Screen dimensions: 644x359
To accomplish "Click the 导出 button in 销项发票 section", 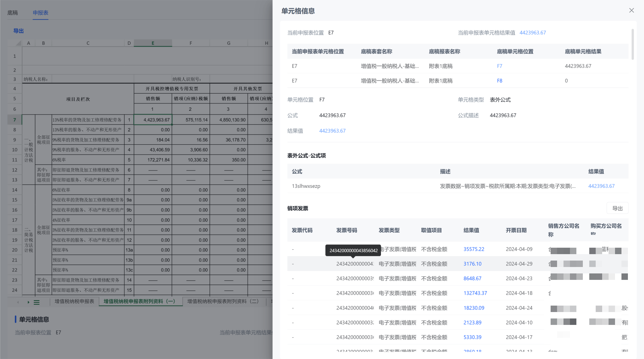I will pos(617,208).
